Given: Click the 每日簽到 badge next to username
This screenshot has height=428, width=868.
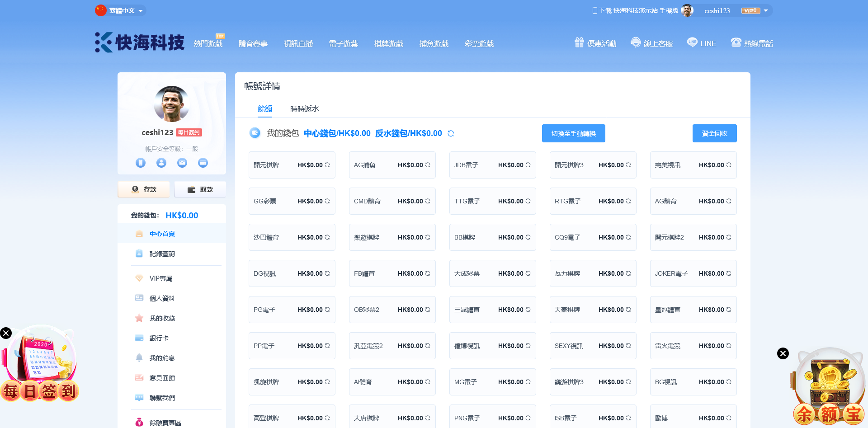Looking at the screenshot, I should (x=189, y=132).
